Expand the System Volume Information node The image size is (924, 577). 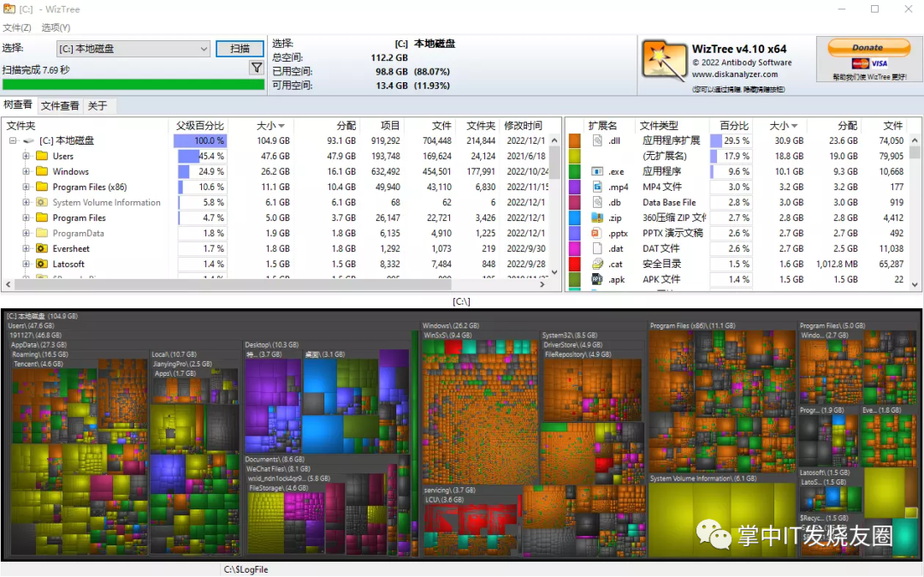[x=26, y=202]
